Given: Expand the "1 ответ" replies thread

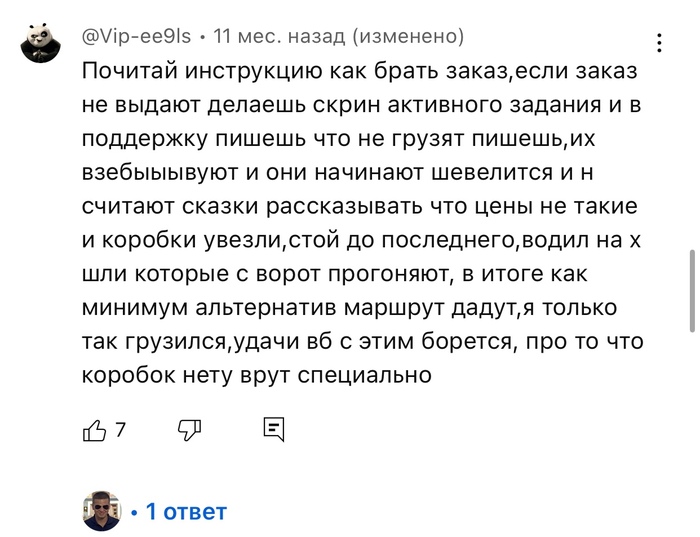Looking at the screenshot, I should coord(186,512).
